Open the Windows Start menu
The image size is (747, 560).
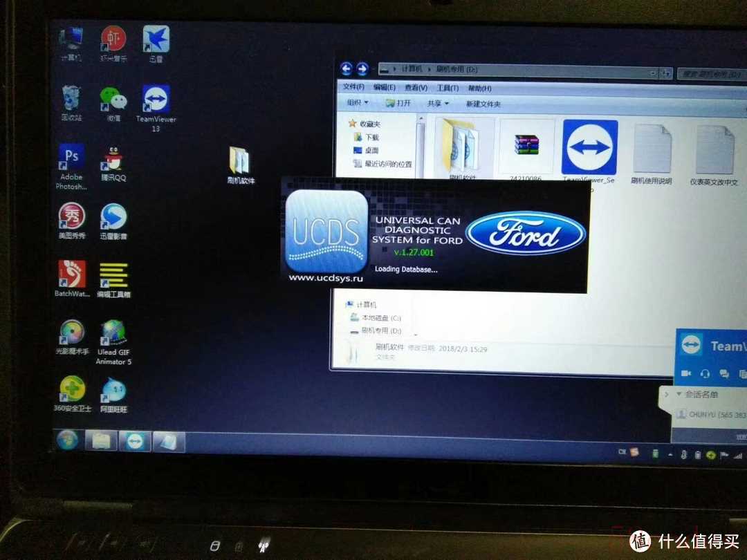tap(68, 440)
